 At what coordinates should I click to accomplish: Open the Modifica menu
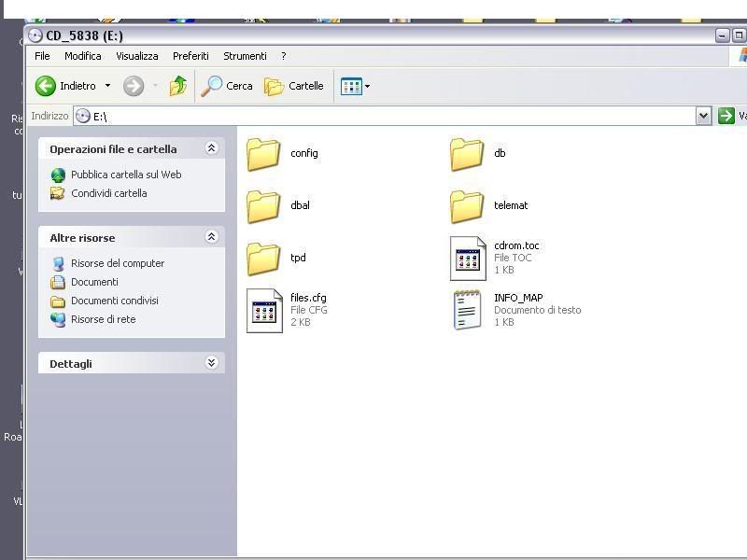(x=83, y=56)
